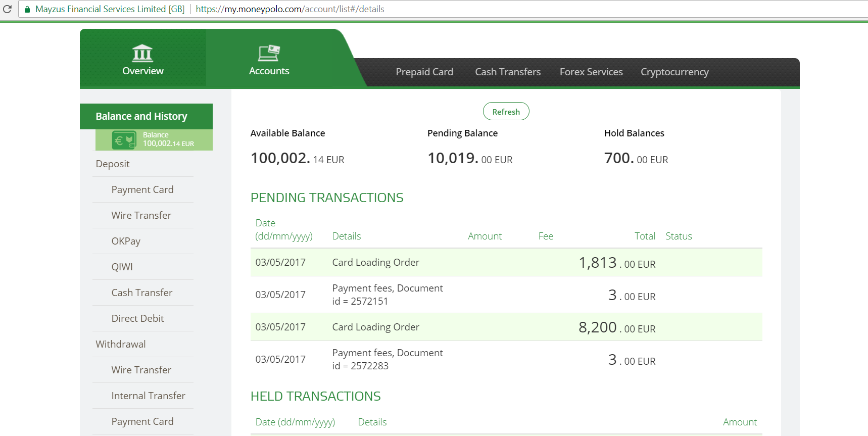Click the Refresh button
Viewport: 868px width, 436px height.
[x=506, y=112]
